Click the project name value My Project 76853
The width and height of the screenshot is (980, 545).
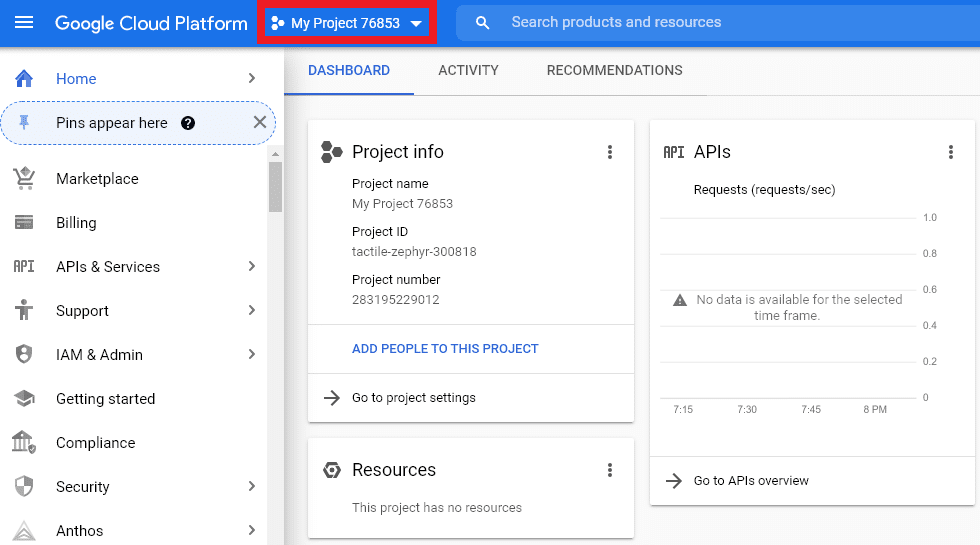(x=402, y=204)
